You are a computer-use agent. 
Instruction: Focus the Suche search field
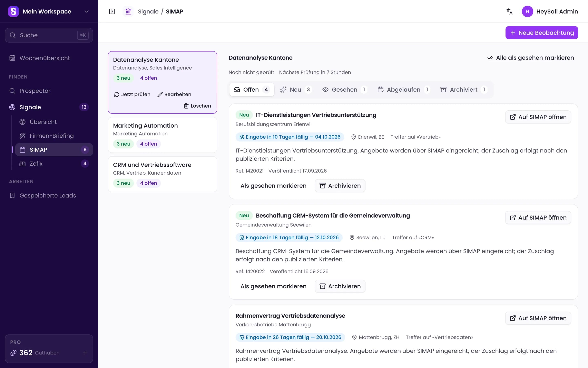point(49,35)
